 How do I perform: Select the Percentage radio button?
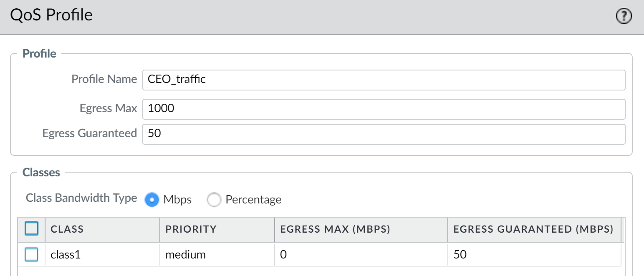click(x=214, y=200)
